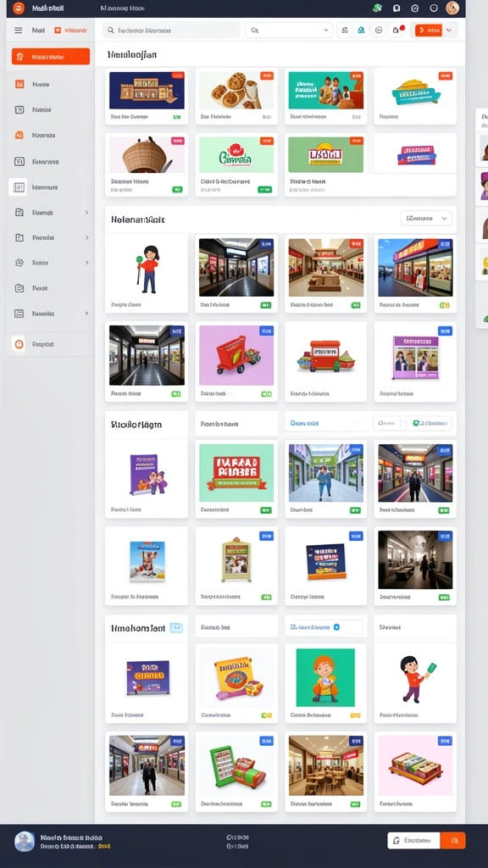Click the teal icon button in toolbar

[x=361, y=31]
